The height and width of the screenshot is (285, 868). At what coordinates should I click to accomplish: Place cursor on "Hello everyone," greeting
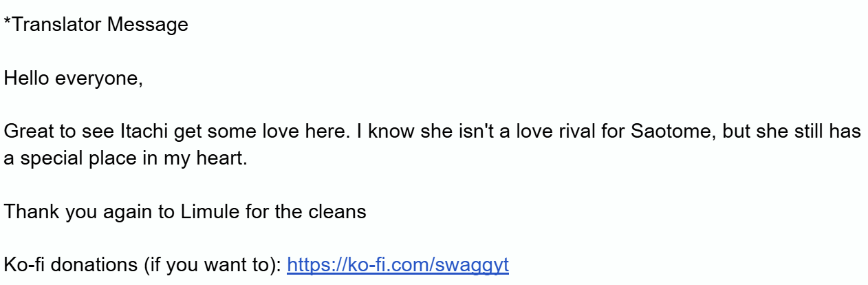(74, 78)
